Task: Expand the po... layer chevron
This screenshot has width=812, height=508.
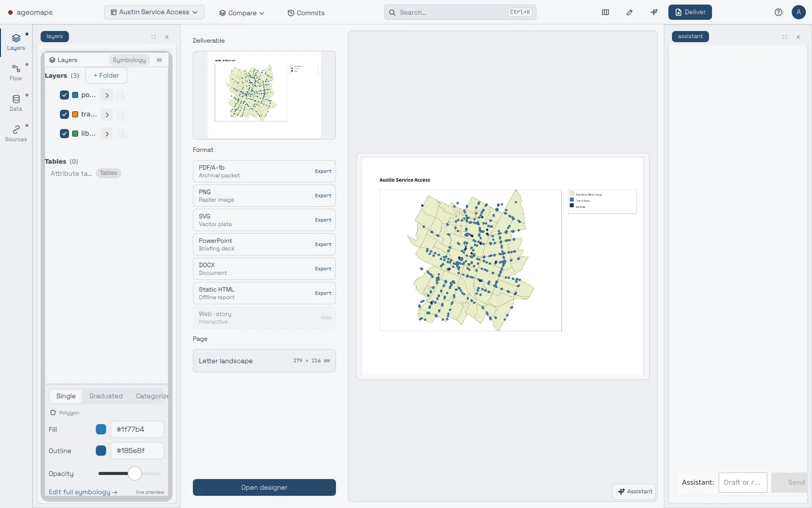Action: [x=107, y=96]
